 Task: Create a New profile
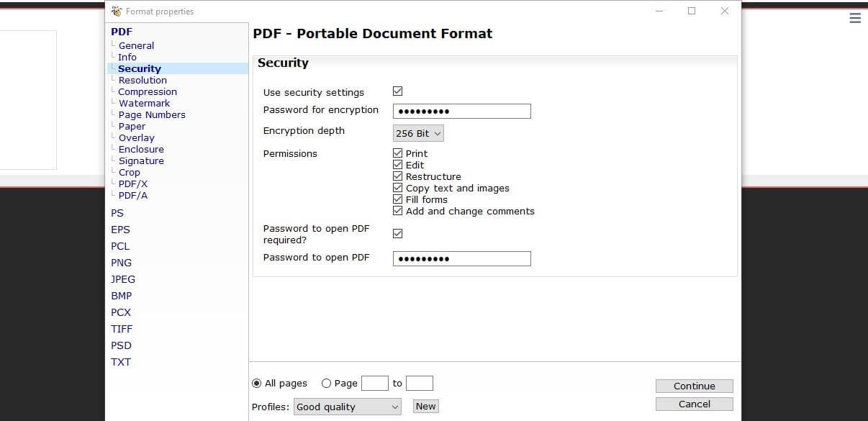point(425,407)
